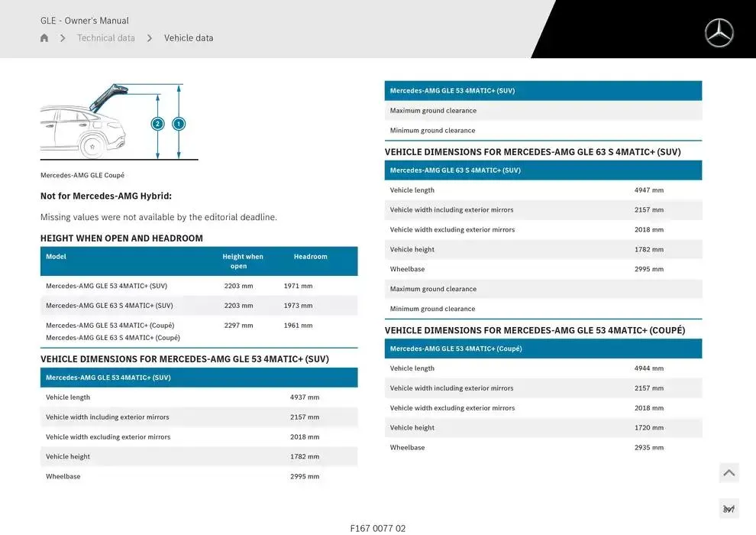
Task: Select the Mercedes-AMG GLE 53 4MATIC+ (Coupé) header bar
Action: (x=542, y=349)
